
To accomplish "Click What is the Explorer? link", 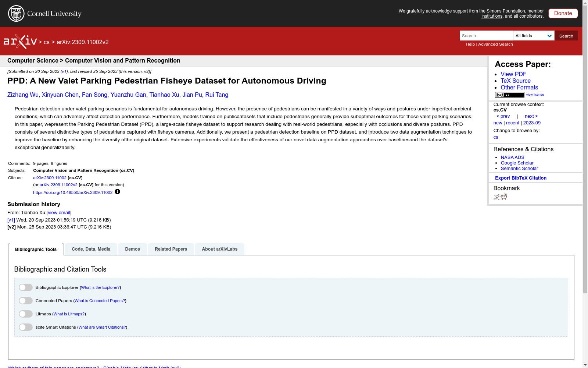I will [x=100, y=287].
